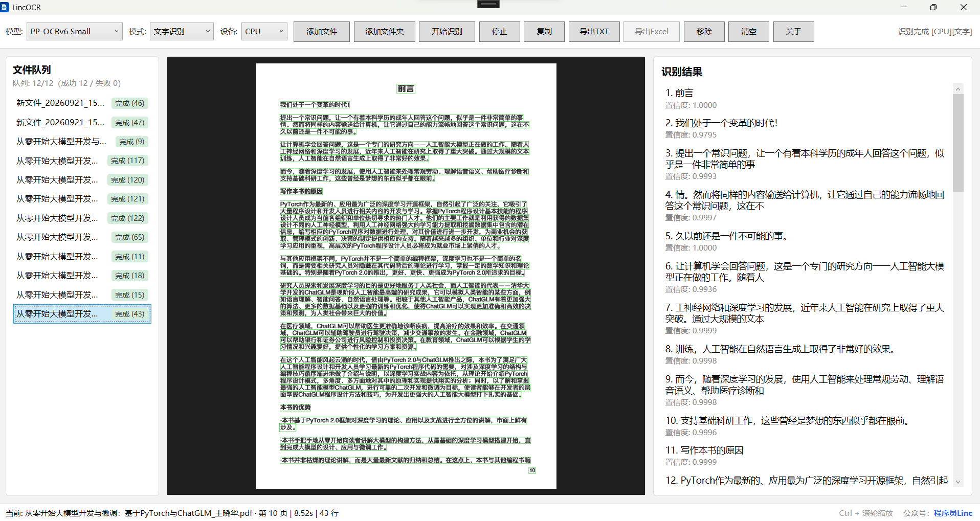Select queue file with 完成 (15) status

tap(82, 295)
